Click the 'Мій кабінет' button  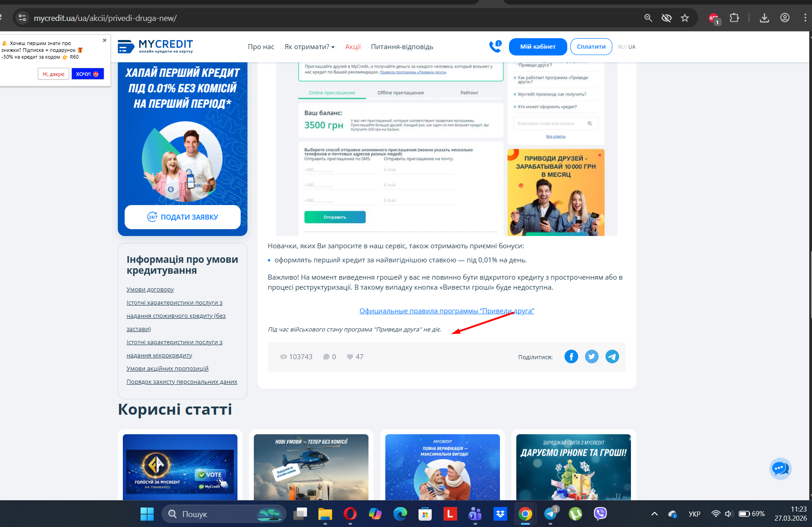pos(538,47)
